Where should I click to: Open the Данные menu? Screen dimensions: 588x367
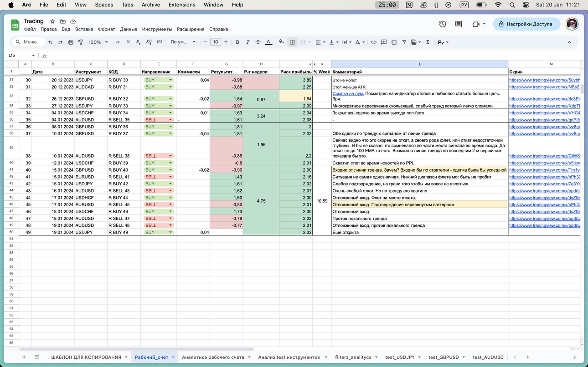pos(129,29)
